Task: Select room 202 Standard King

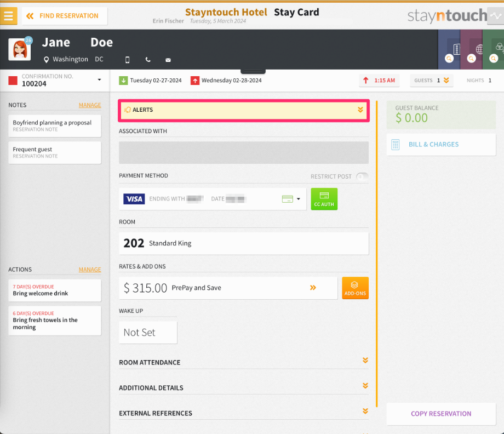Action: pyautogui.click(x=244, y=243)
